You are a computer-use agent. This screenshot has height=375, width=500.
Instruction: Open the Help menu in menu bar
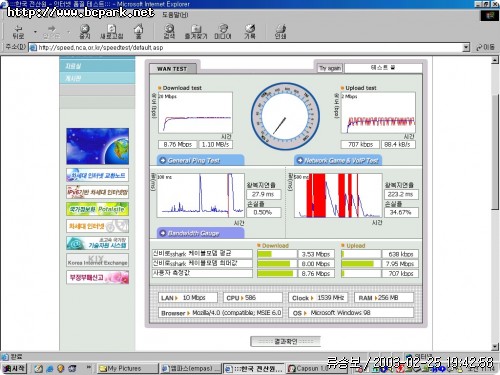pos(175,15)
